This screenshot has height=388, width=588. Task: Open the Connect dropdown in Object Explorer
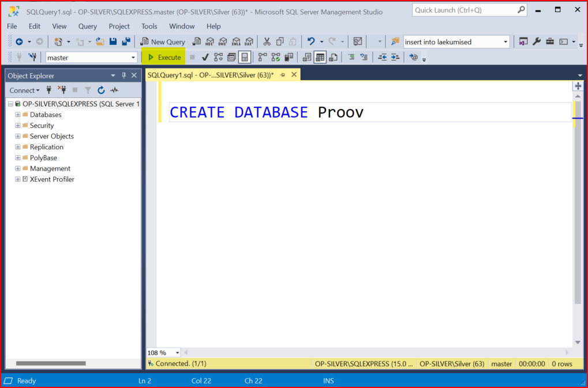(24, 91)
